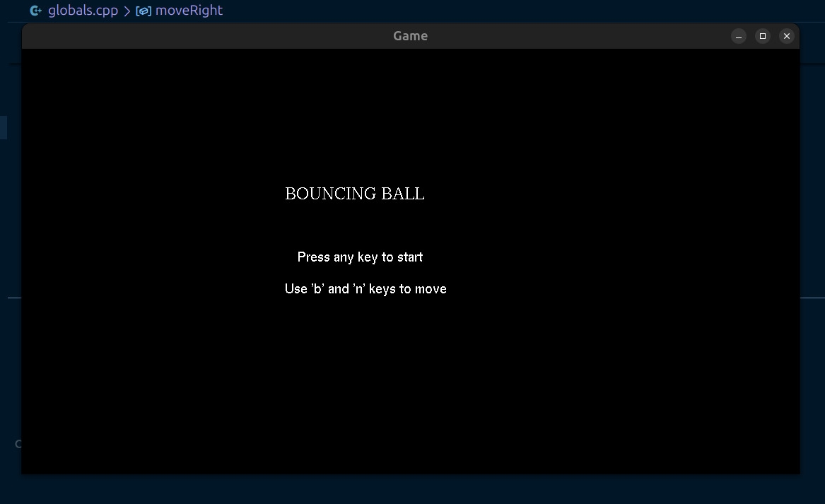Click the highlighted sidebar item on the left
This screenshot has height=504, width=825.
click(4, 127)
